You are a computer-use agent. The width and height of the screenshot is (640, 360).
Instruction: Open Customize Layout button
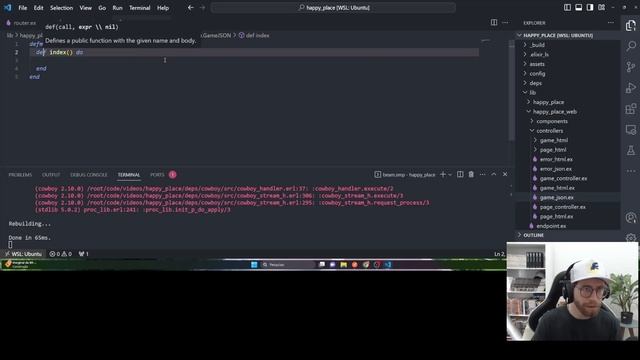pyautogui.click(x=602, y=7)
